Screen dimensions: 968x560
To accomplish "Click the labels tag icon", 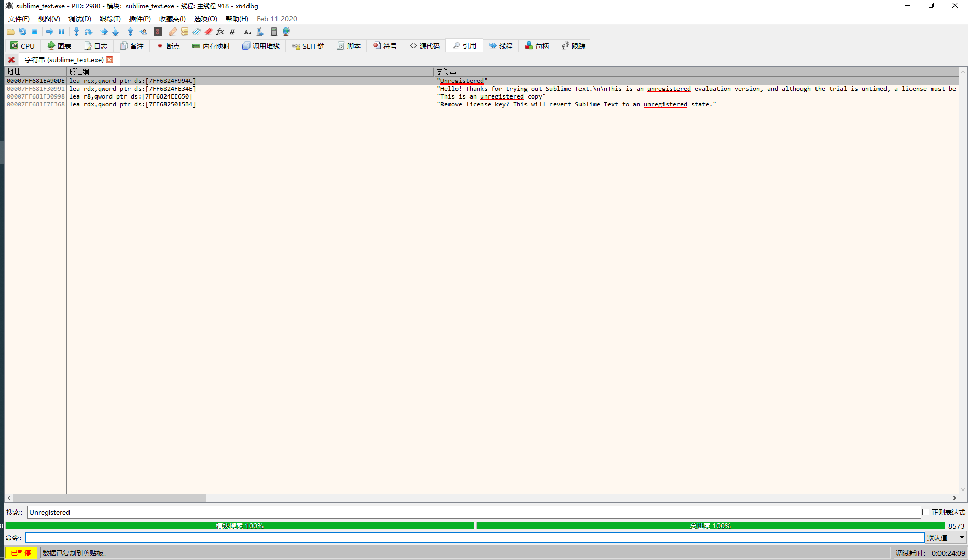I will 197,32.
